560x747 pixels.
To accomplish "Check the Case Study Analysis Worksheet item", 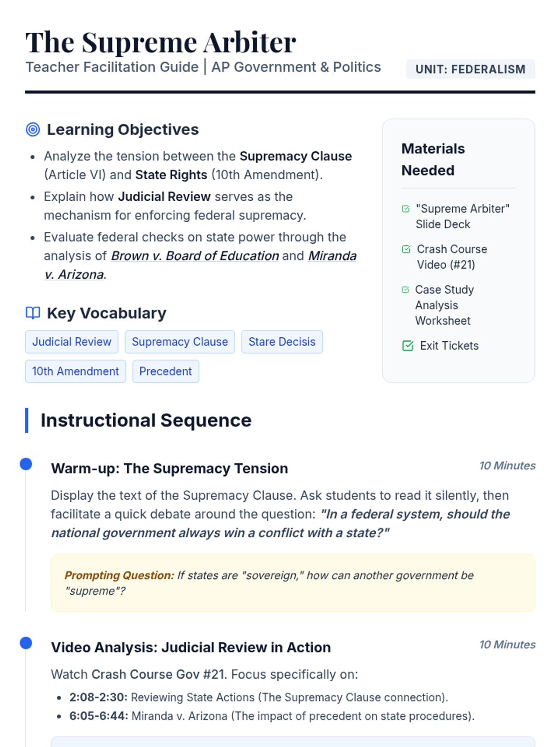I will pyautogui.click(x=406, y=290).
